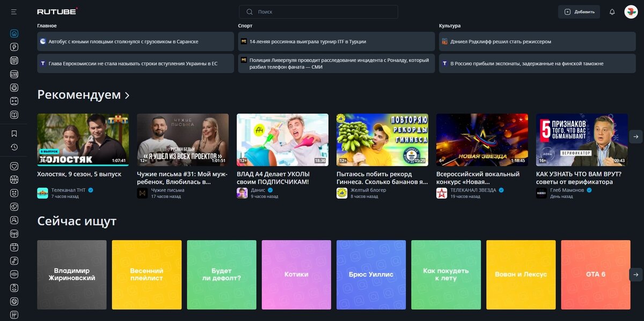This screenshot has width=644, height=321.
Task: Open news about bus collision in Саранск
Action: (135, 41)
